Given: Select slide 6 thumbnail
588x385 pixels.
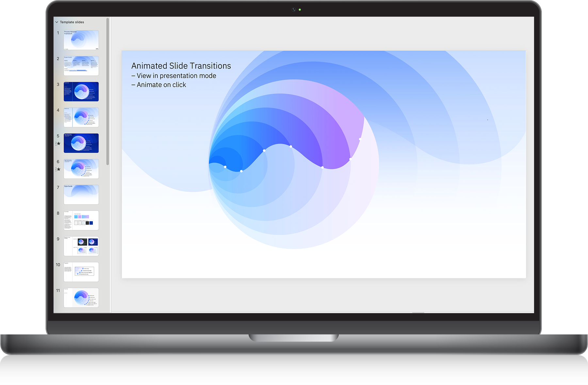Looking at the screenshot, I should [81, 169].
